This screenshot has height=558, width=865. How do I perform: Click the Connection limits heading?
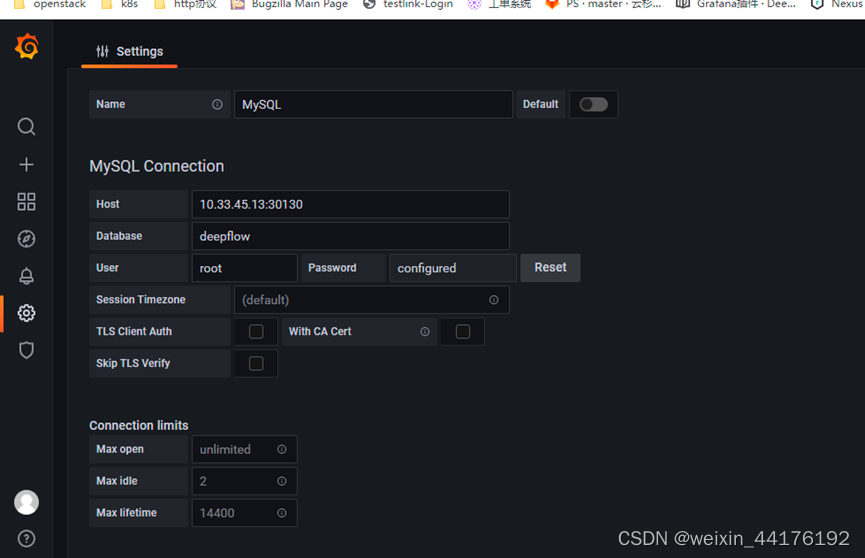(x=139, y=426)
